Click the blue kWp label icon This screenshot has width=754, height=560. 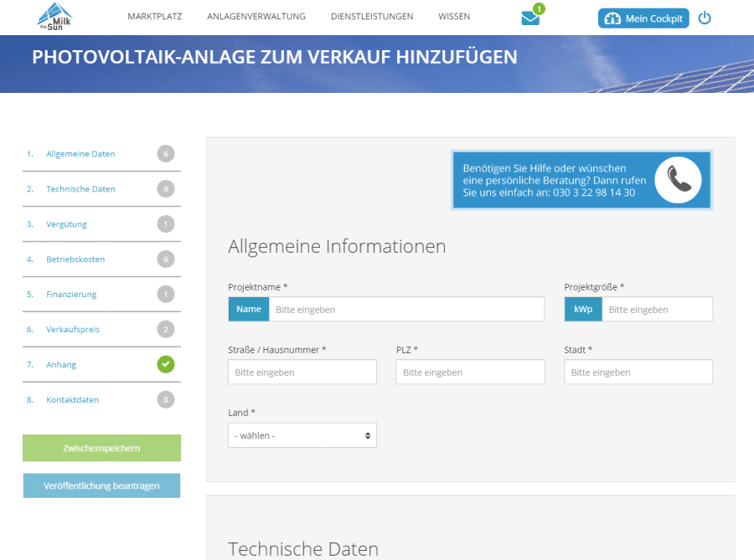(x=583, y=309)
